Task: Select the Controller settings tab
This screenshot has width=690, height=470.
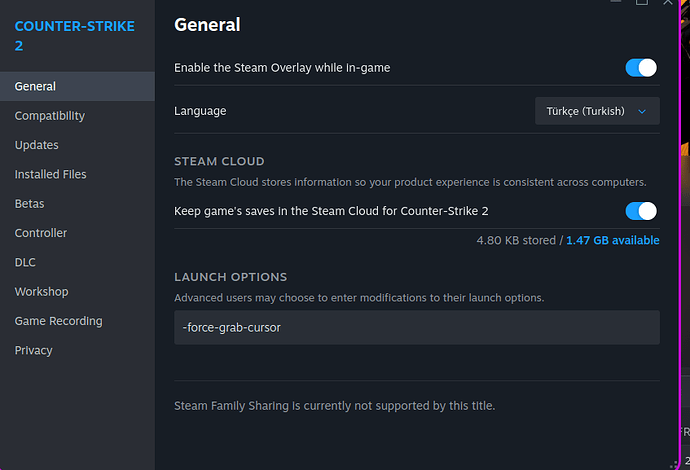Action: coord(77,233)
